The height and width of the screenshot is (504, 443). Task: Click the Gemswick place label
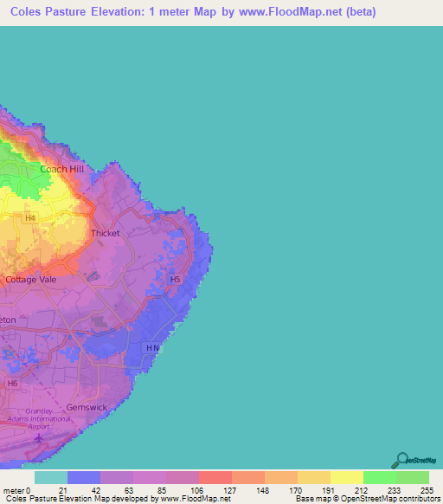click(87, 407)
